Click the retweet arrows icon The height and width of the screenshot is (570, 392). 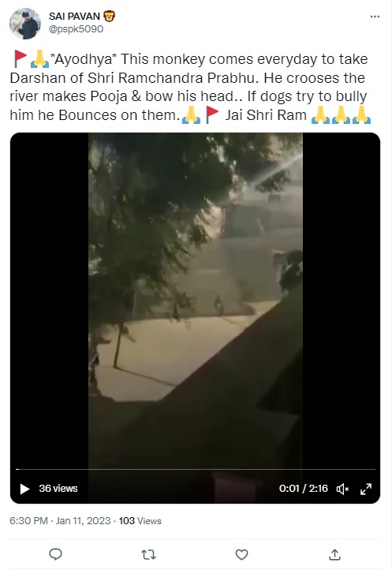tap(148, 554)
